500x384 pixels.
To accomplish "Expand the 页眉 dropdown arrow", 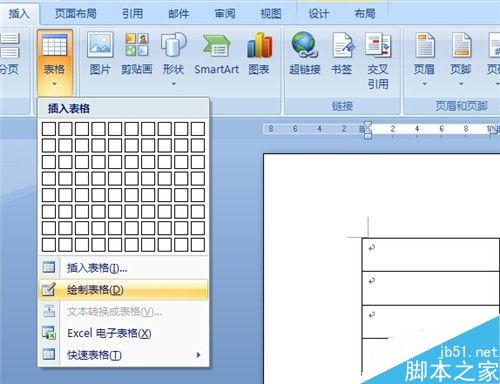I will [x=425, y=84].
